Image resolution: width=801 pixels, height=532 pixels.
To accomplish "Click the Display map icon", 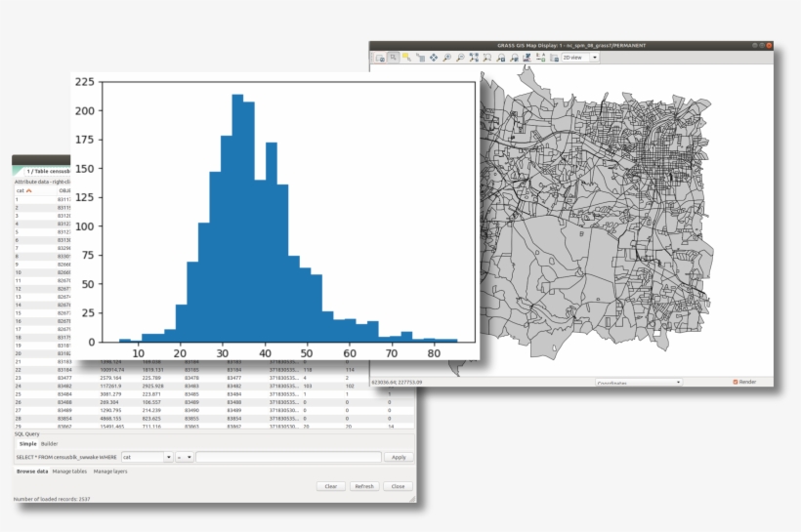I will tap(380, 58).
